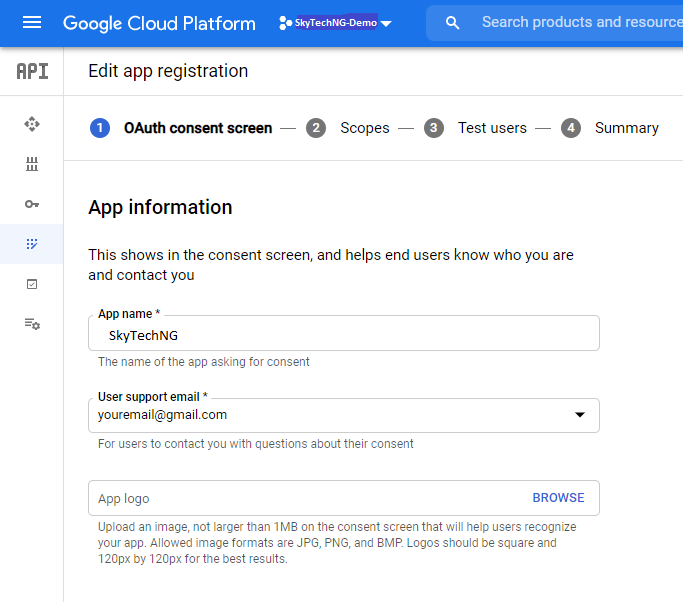Open the hamburger navigation menu
The width and height of the screenshot is (683, 602).
[32, 22]
